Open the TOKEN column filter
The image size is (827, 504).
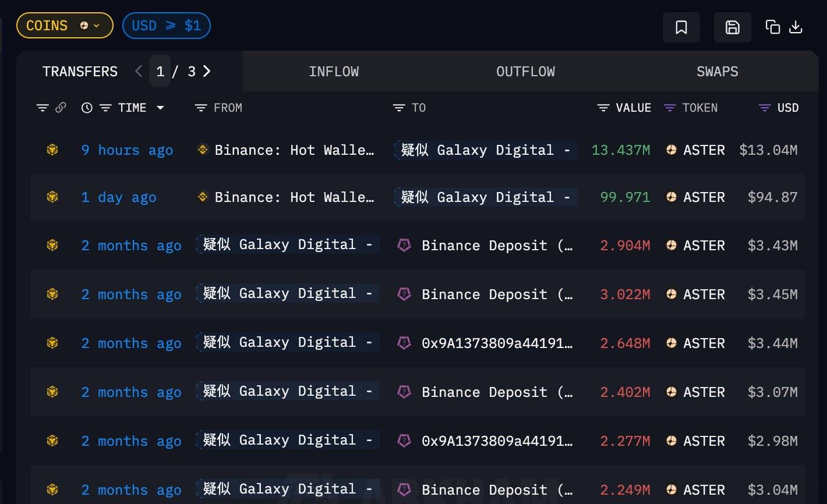click(x=670, y=108)
